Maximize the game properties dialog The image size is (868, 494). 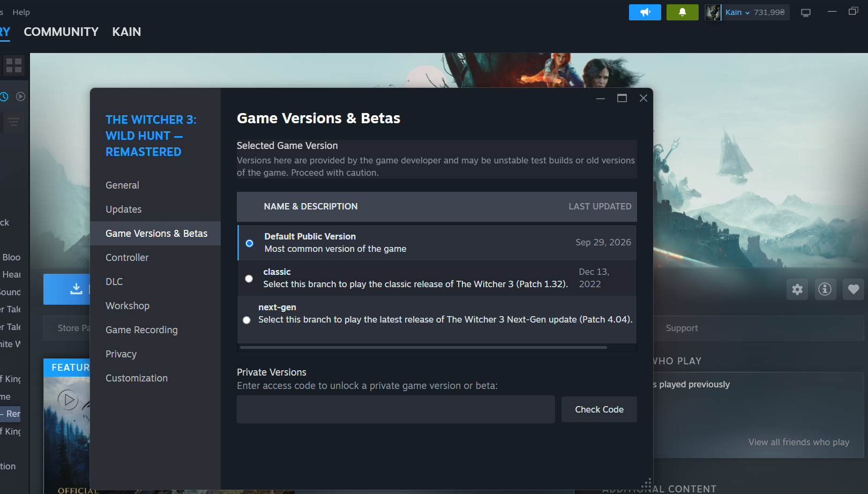tap(622, 98)
